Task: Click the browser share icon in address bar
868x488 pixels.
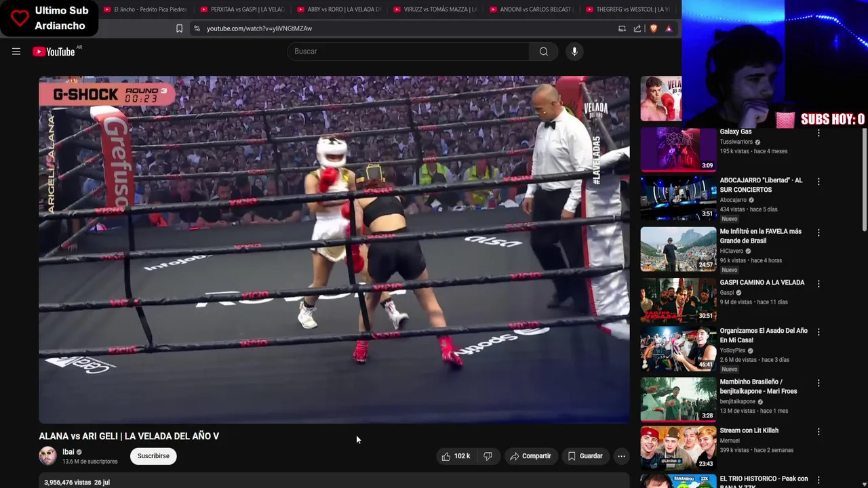Action: click(637, 28)
